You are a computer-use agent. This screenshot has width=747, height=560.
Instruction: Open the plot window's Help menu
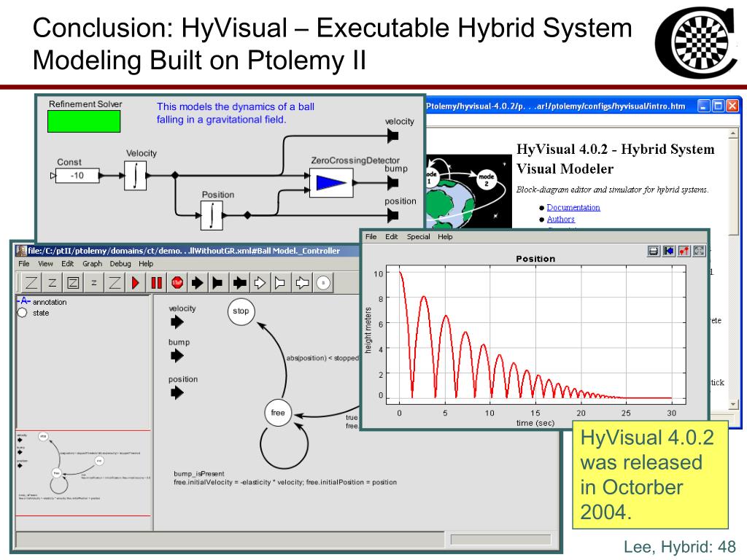(x=445, y=237)
